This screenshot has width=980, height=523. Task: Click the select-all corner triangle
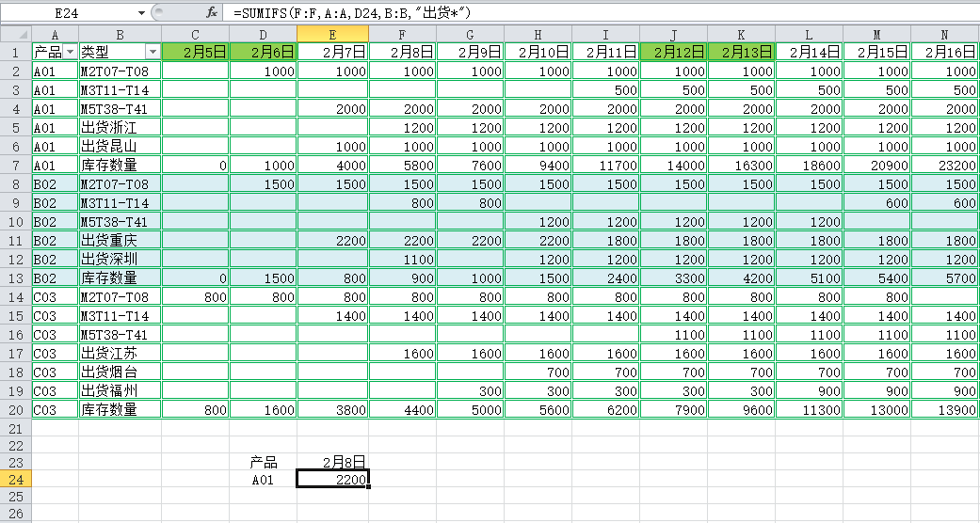[x=16, y=34]
